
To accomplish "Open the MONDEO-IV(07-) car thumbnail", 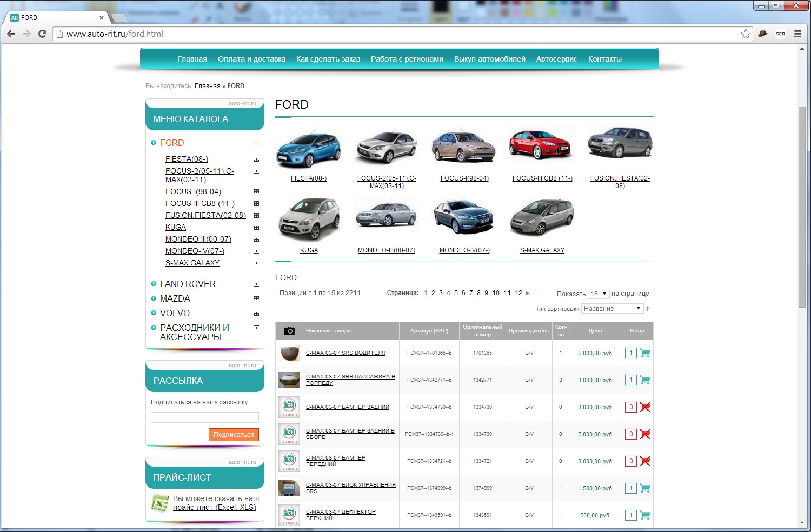I will coord(464,216).
